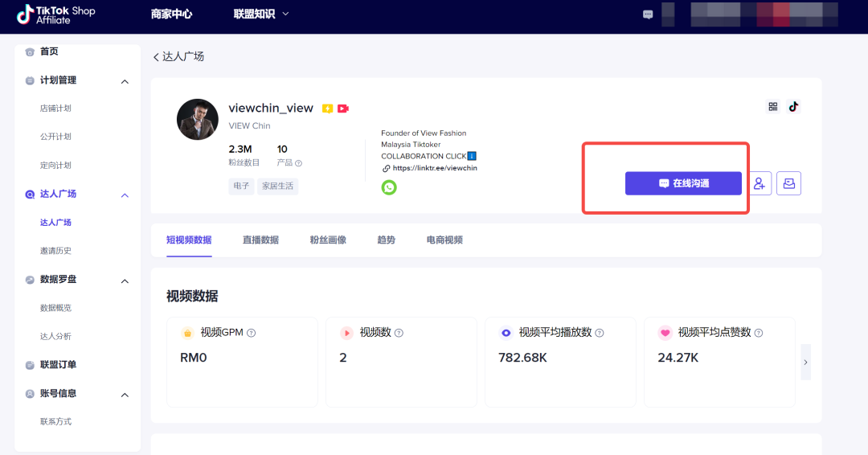The image size is (868, 455).
Task: Collapse the 计划管理 sidebar section
Action: 125,81
